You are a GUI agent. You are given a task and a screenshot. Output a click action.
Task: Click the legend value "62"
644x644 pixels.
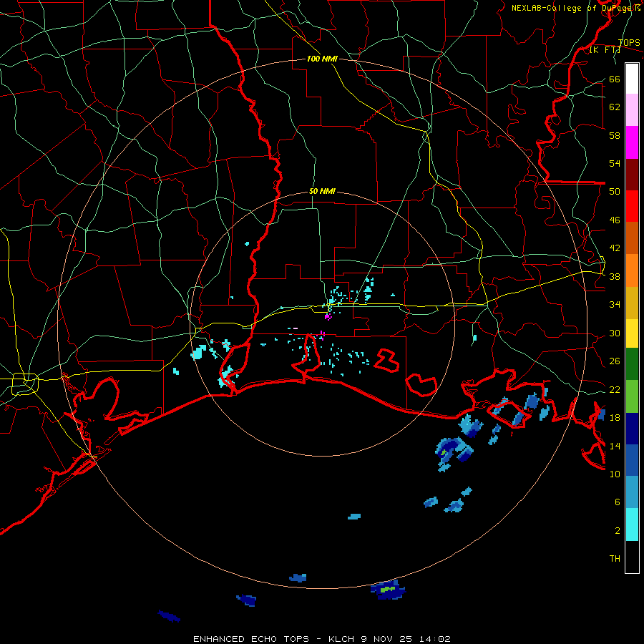point(615,107)
